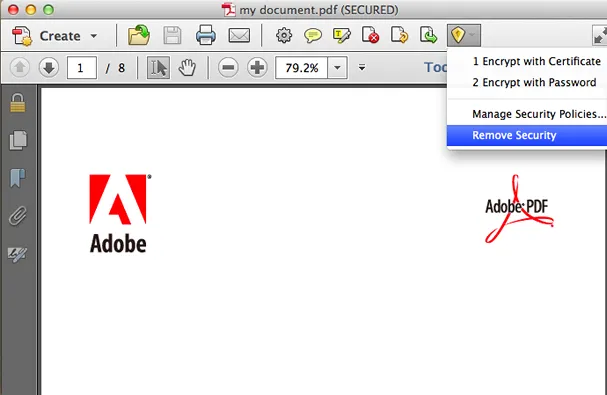This screenshot has width=607, height=395.
Task: Open the Attachments paperclip panel
Action: pos(18,216)
